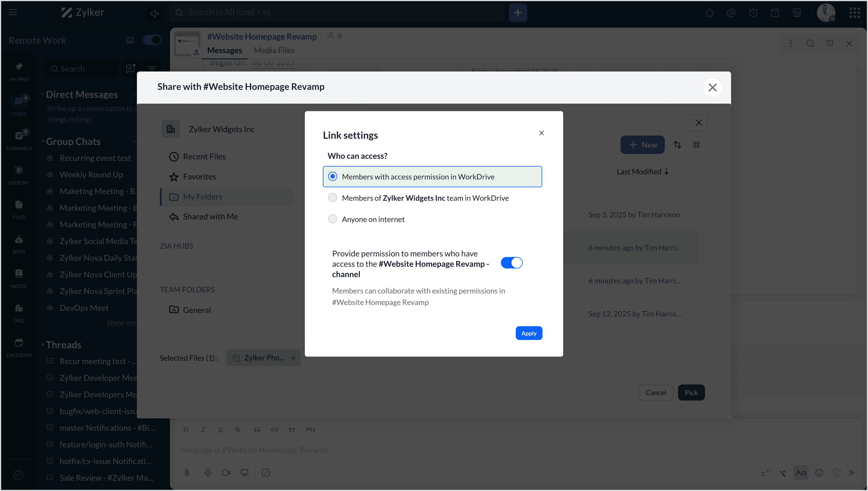
Task: Toggle channel members permission switch
Action: (x=511, y=263)
